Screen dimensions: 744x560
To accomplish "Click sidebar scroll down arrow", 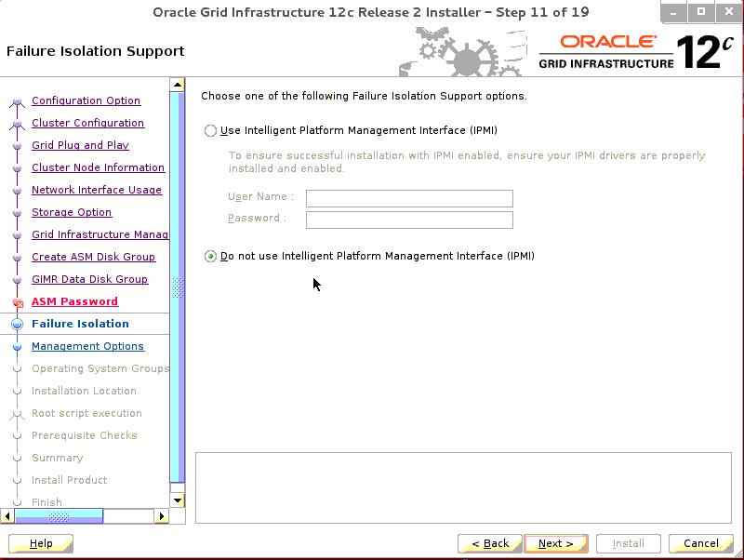I will 178,500.
